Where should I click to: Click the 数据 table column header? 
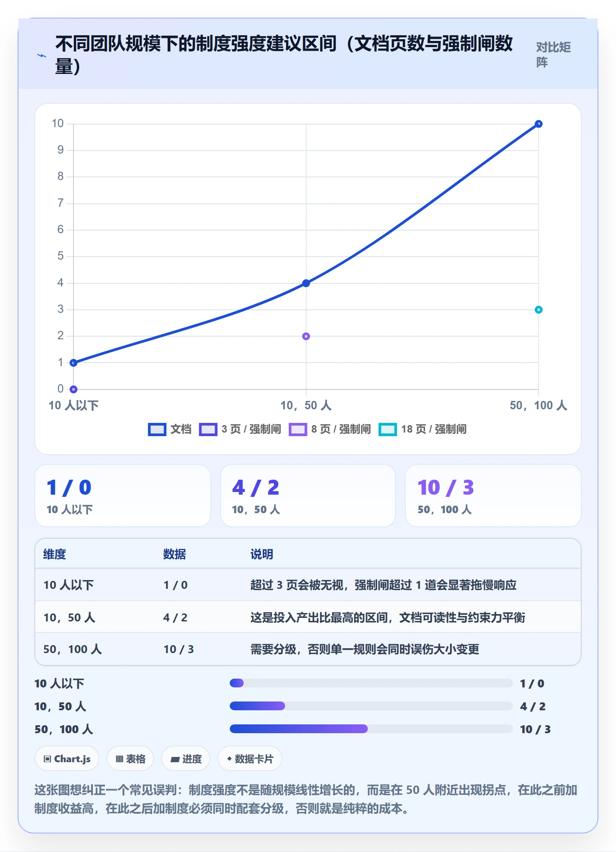[x=175, y=554]
